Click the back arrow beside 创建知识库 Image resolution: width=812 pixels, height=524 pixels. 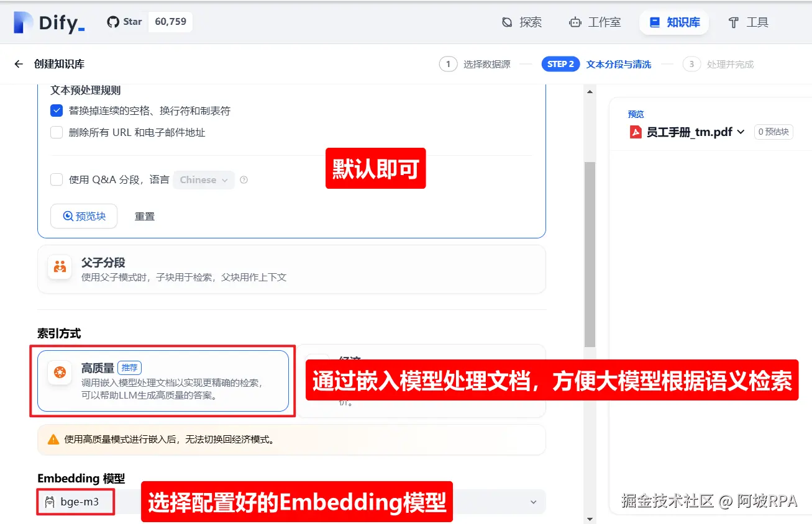click(x=19, y=64)
